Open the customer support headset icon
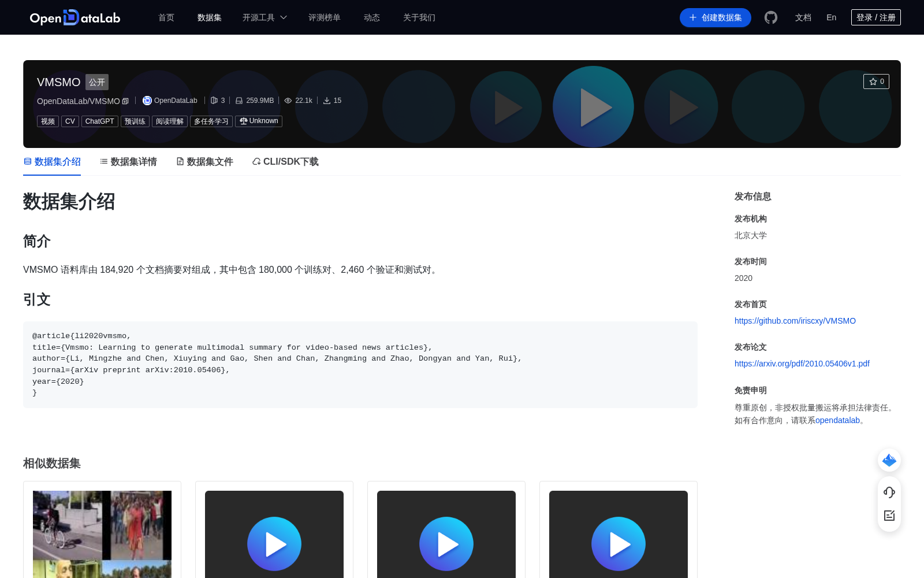 point(889,492)
